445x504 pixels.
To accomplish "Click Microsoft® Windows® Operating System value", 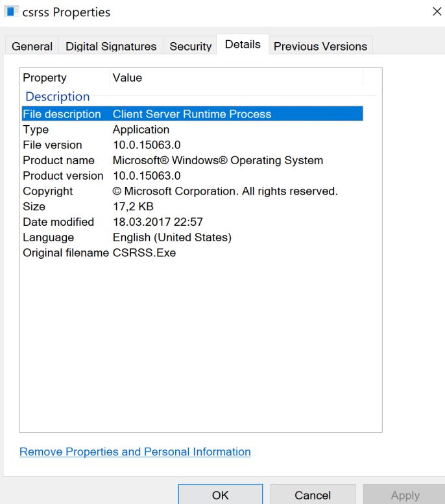I will click(x=218, y=160).
